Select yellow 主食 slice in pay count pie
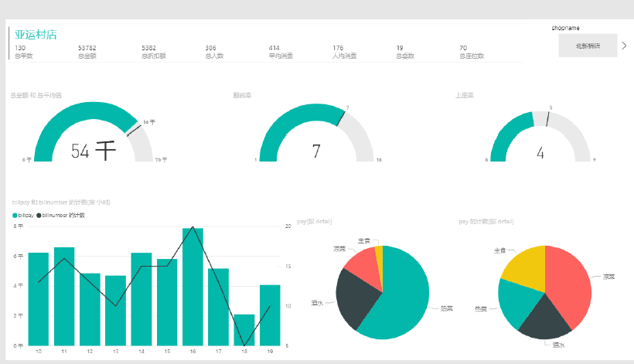Viewport: 634px width, 364px height. [527, 269]
